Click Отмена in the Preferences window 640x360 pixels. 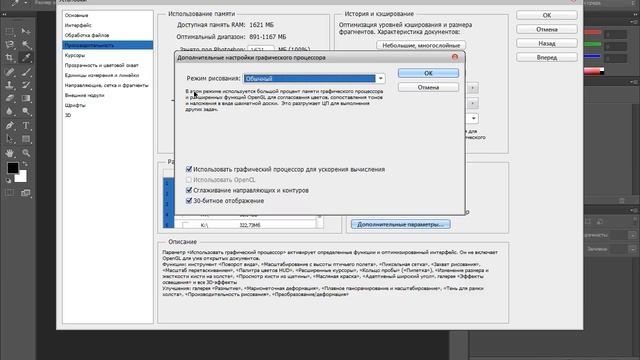(x=547, y=29)
